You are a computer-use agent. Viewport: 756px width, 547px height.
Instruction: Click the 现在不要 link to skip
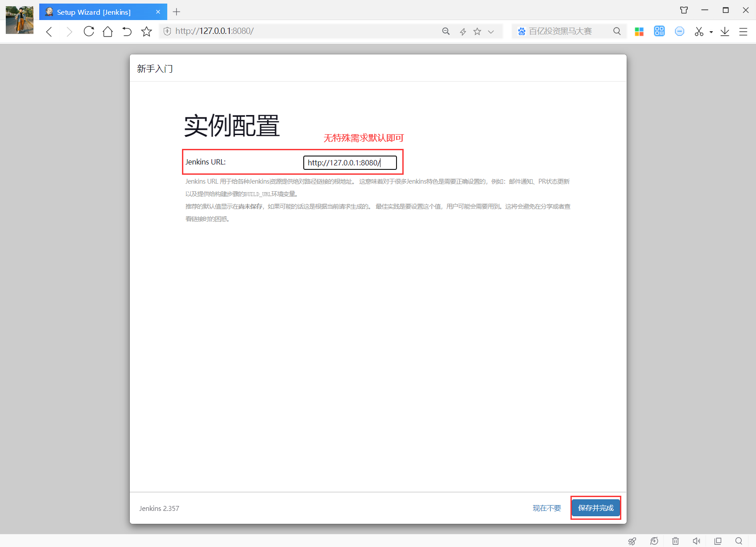[547, 508]
